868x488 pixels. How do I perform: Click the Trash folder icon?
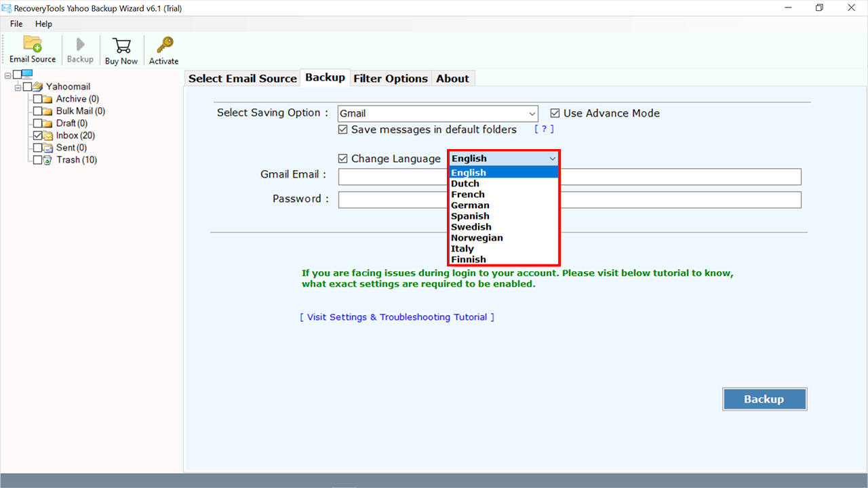click(x=47, y=160)
